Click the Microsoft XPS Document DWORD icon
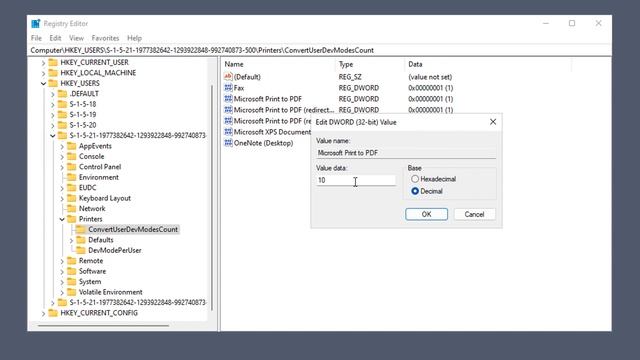This screenshot has height=360, width=640. [228, 132]
